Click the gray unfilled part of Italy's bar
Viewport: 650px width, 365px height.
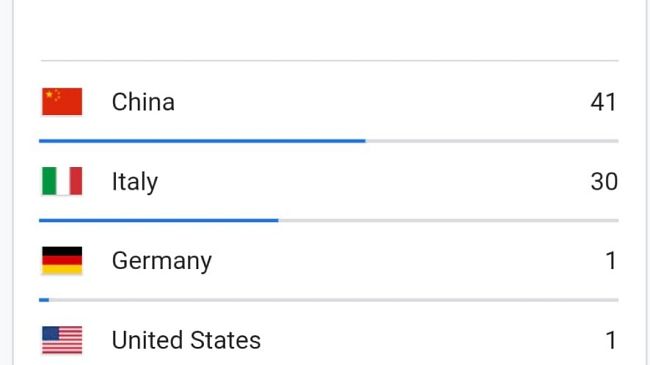coord(449,221)
